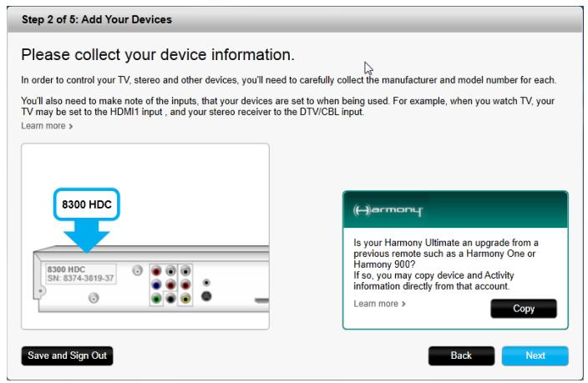Click the Harmony logo
This screenshot has width=588, height=383.
(388, 210)
